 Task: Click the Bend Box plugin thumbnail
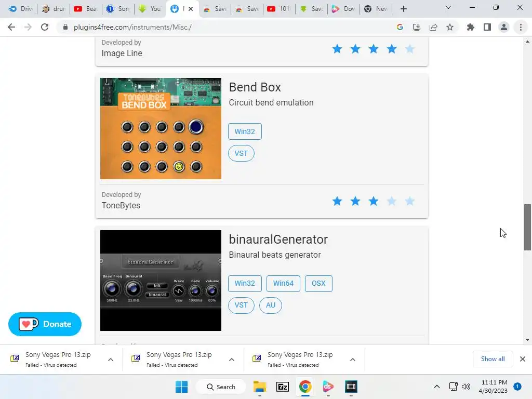coord(161,129)
